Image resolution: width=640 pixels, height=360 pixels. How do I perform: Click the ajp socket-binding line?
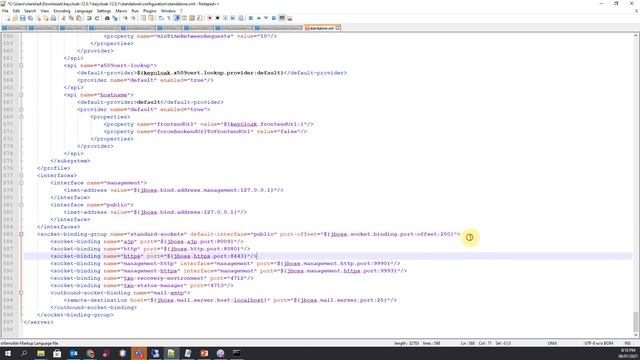[147, 242]
